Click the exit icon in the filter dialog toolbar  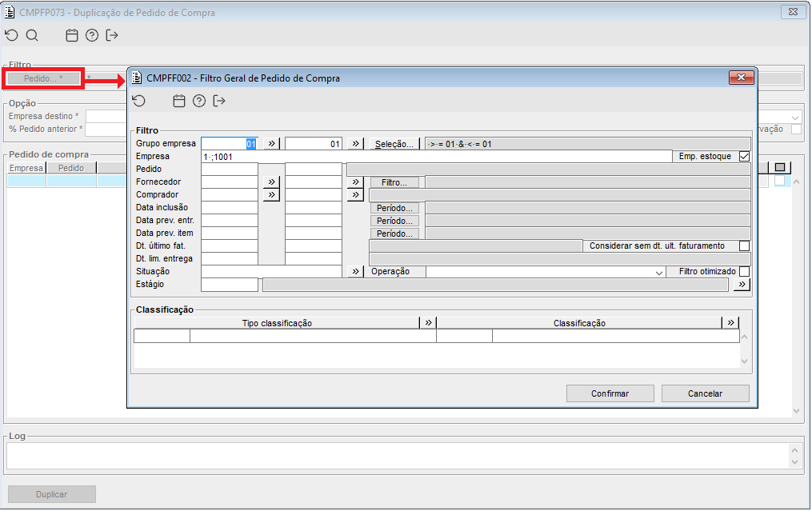point(219,101)
